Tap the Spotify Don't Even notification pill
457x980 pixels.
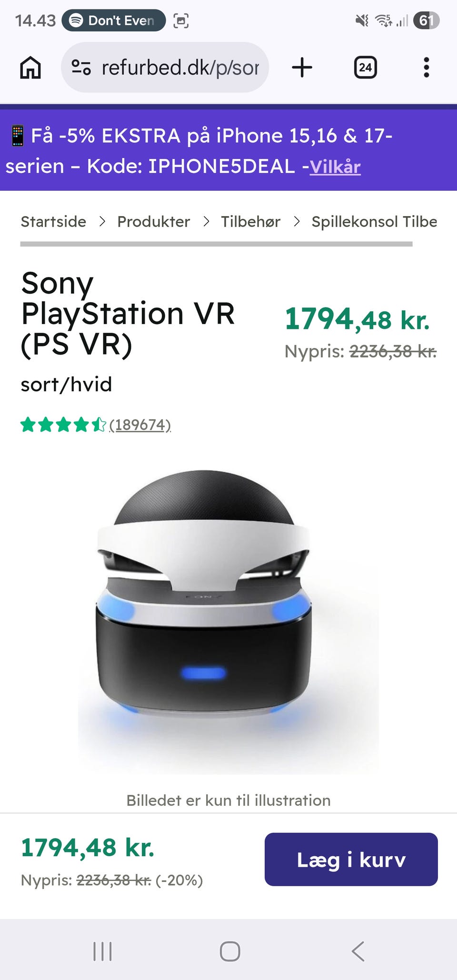point(114,20)
